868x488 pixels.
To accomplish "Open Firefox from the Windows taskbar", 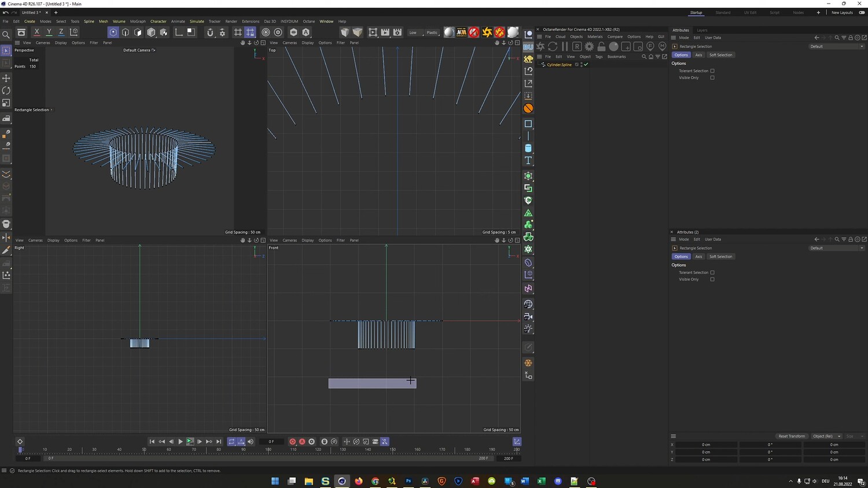I will 359,481.
